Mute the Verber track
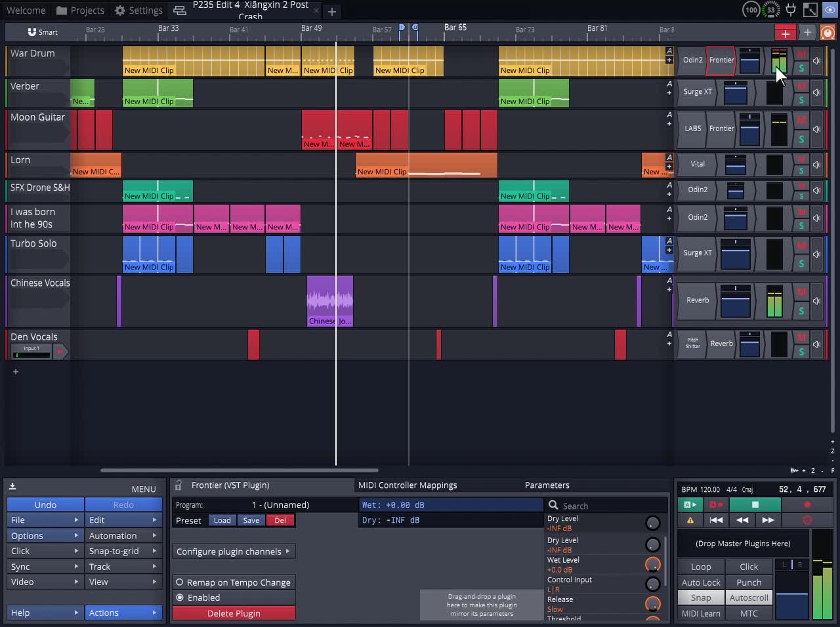 click(801, 86)
